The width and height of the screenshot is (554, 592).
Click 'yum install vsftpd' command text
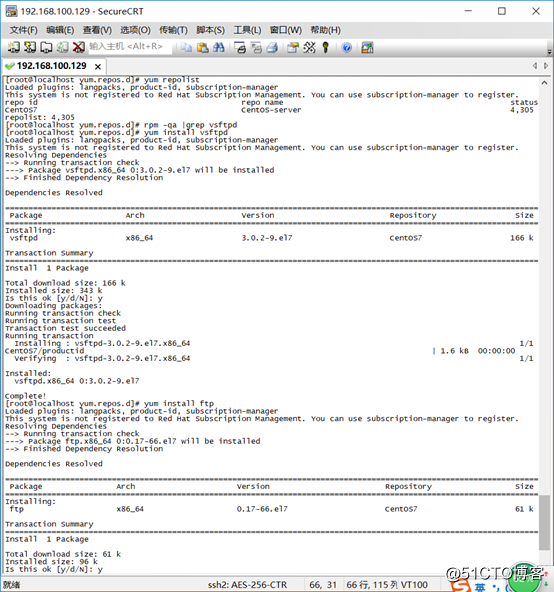[x=186, y=133]
